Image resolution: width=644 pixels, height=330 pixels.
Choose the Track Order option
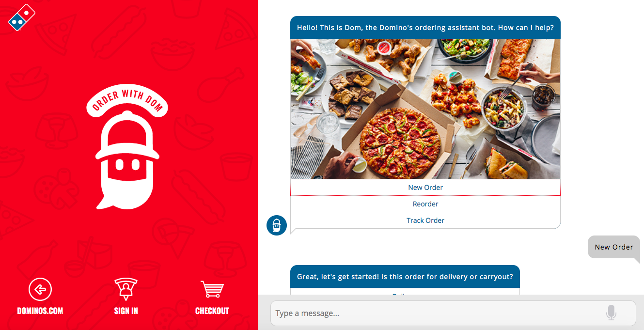pos(425,220)
